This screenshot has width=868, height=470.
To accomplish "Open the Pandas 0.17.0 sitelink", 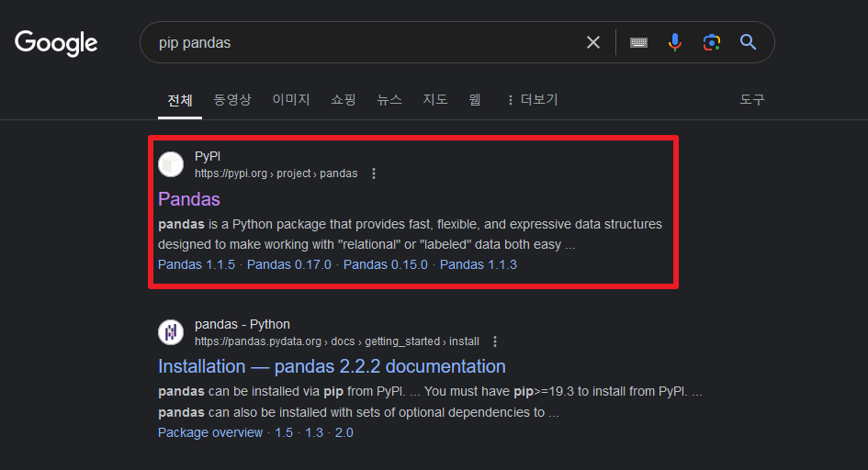I will 289,265.
